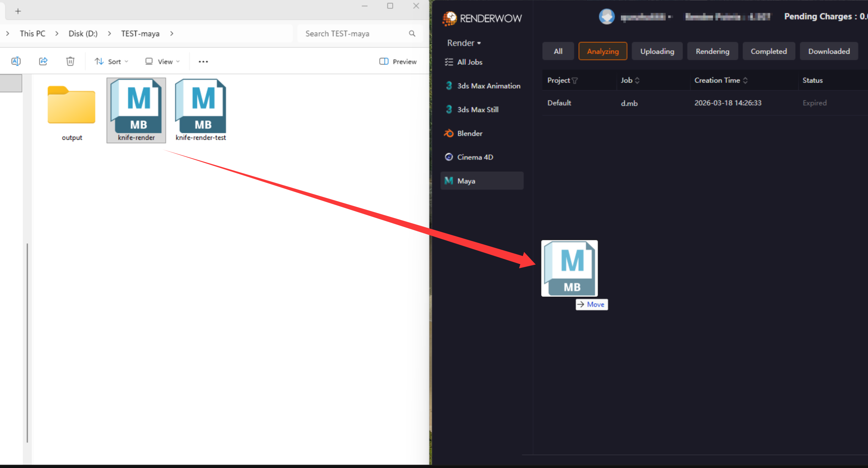Open the See more ellipsis menu
The height and width of the screenshot is (468, 868).
203,62
